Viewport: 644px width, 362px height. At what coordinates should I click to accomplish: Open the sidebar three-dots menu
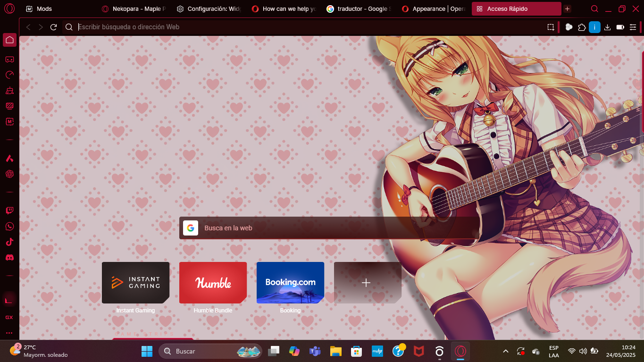point(9,333)
